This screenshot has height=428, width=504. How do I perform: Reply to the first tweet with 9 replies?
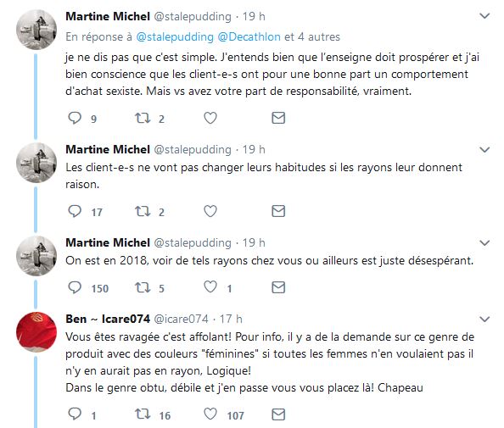pos(75,118)
